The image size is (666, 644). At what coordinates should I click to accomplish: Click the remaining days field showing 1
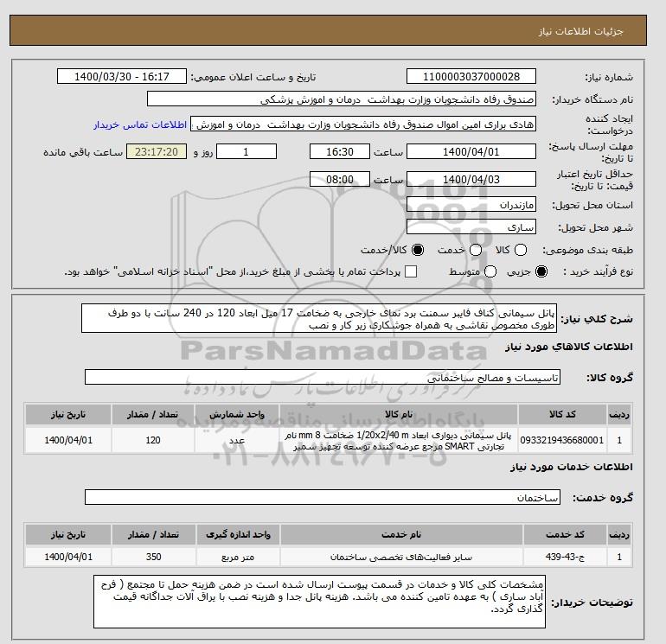247,151
